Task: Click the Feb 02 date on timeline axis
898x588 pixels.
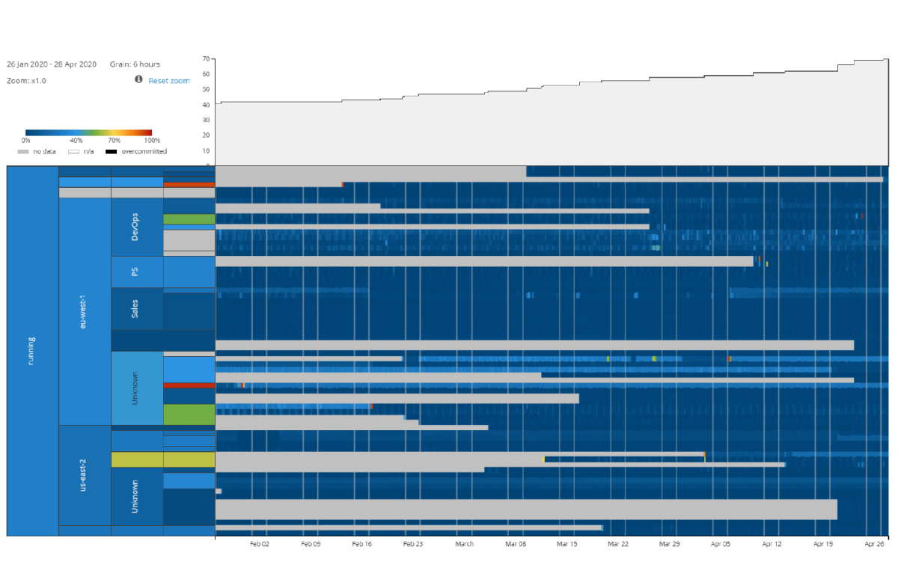Action: pyautogui.click(x=260, y=544)
